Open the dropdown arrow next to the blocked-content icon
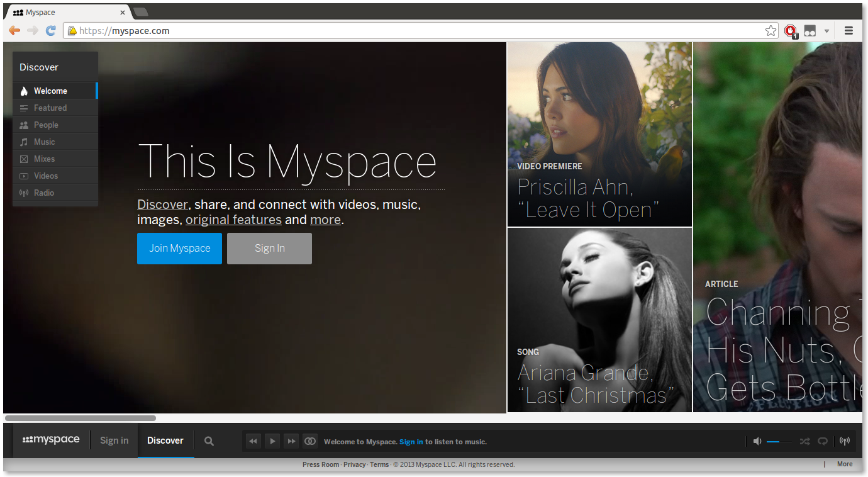Image resolution: width=868 pixels, height=477 pixels. tap(826, 30)
